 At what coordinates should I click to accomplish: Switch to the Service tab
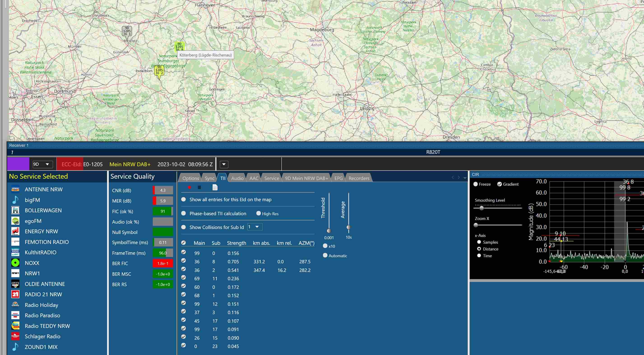coord(272,178)
